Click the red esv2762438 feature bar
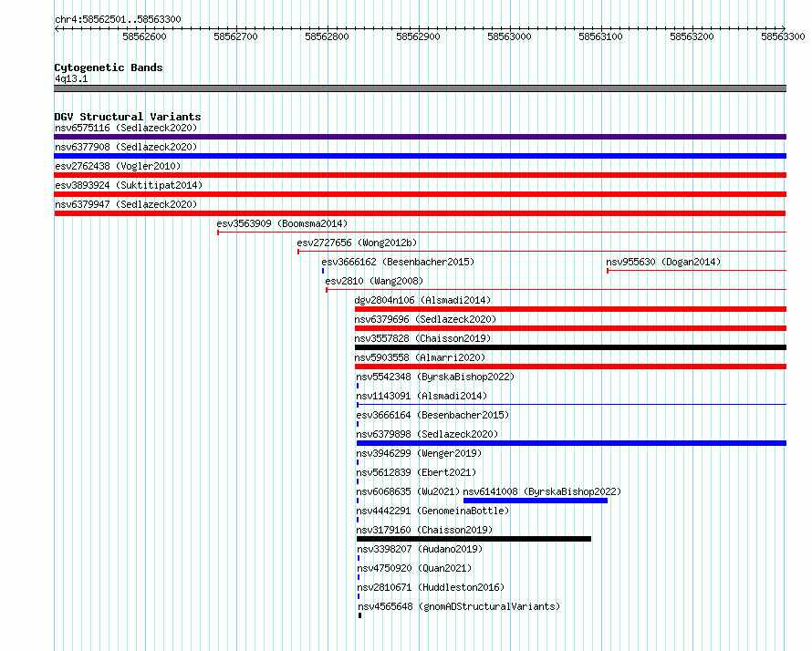812x651 pixels. pos(420,175)
